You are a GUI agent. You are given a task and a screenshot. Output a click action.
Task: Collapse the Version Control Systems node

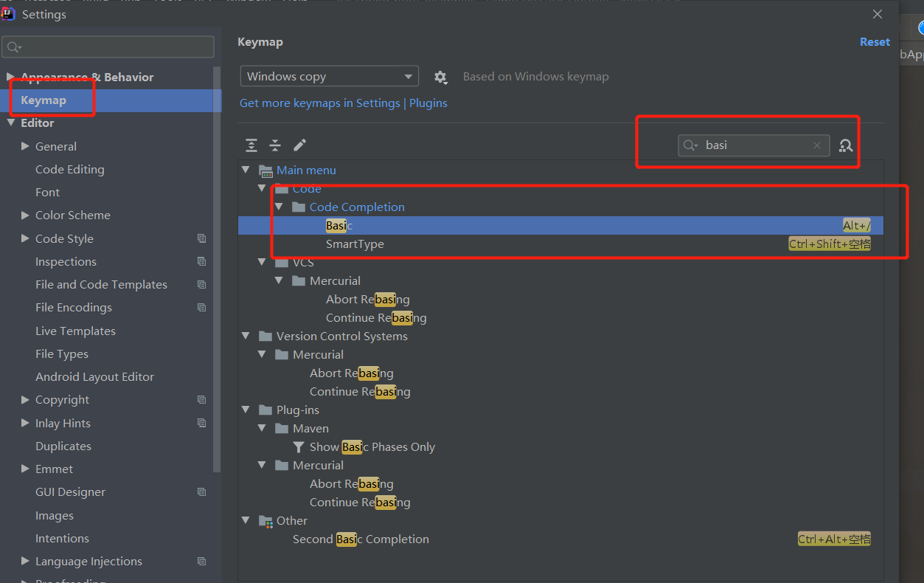(x=246, y=337)
